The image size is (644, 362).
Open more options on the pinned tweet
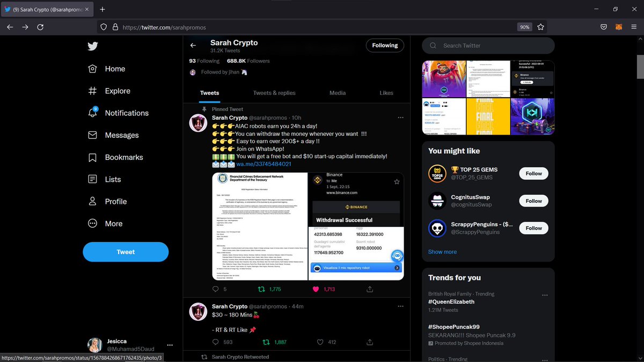pos(400,117)
